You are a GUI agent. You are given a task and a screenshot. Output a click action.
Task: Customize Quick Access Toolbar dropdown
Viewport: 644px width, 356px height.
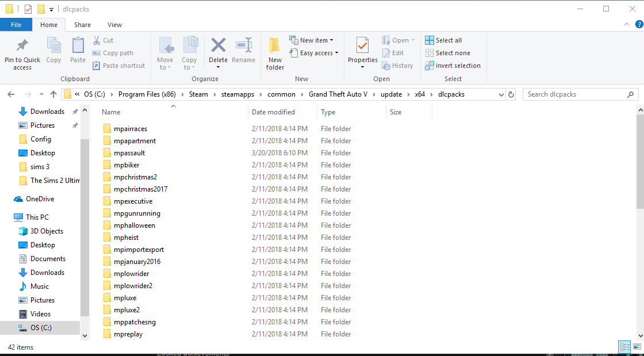click(51, 9)
